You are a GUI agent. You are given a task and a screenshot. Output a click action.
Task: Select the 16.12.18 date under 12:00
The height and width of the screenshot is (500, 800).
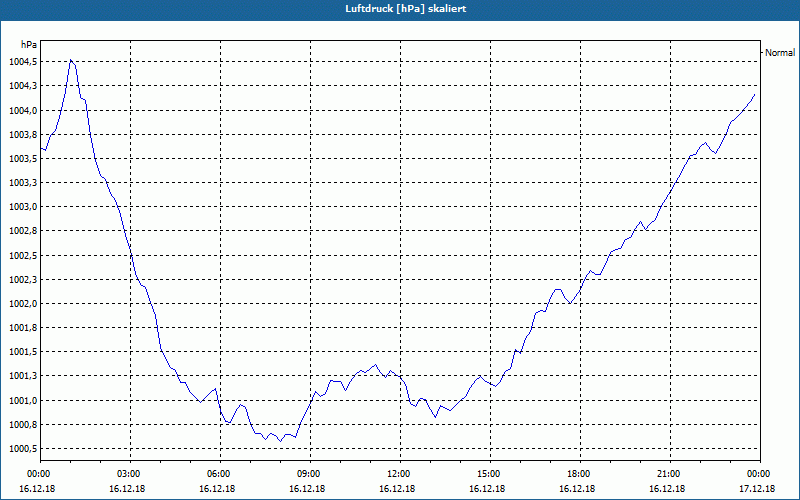(x=397, y=489)
